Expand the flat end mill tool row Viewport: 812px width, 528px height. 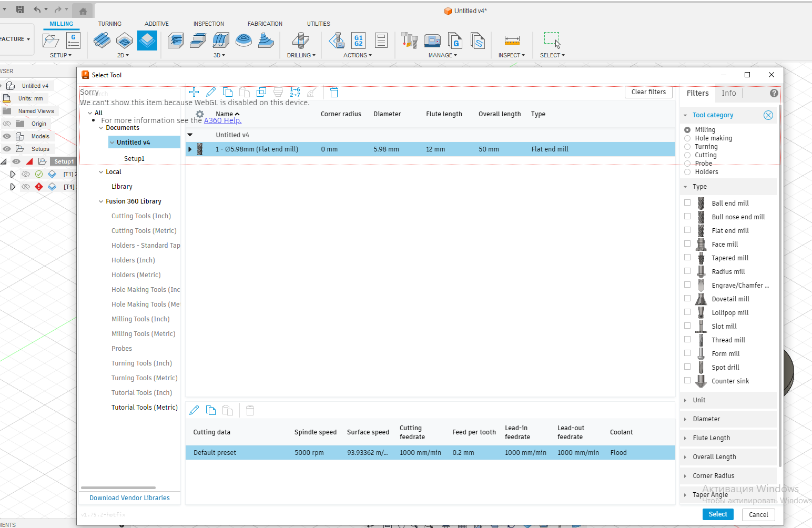(190, 149)
